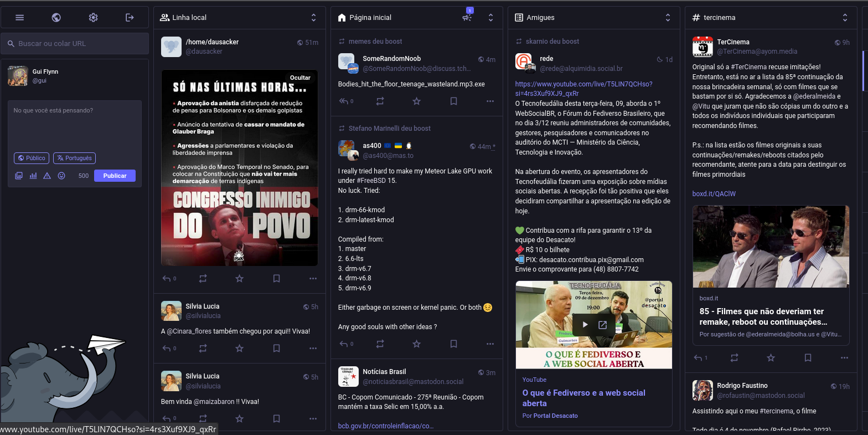Favorite Silvia Lucia's Cinara_flores post
868x435 pixels.
[x=239, y=348]
